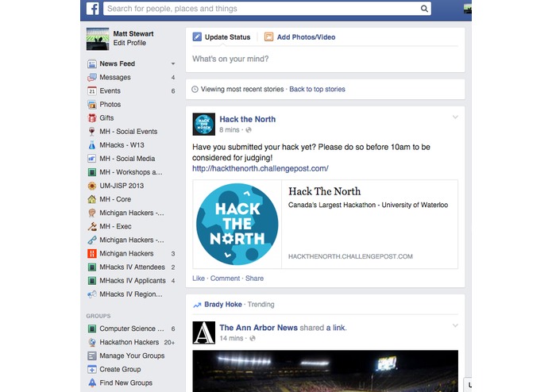This screenshot has width=552, height=392.
Task: Click the MH - Exec gavel icon
Action: 92,226
